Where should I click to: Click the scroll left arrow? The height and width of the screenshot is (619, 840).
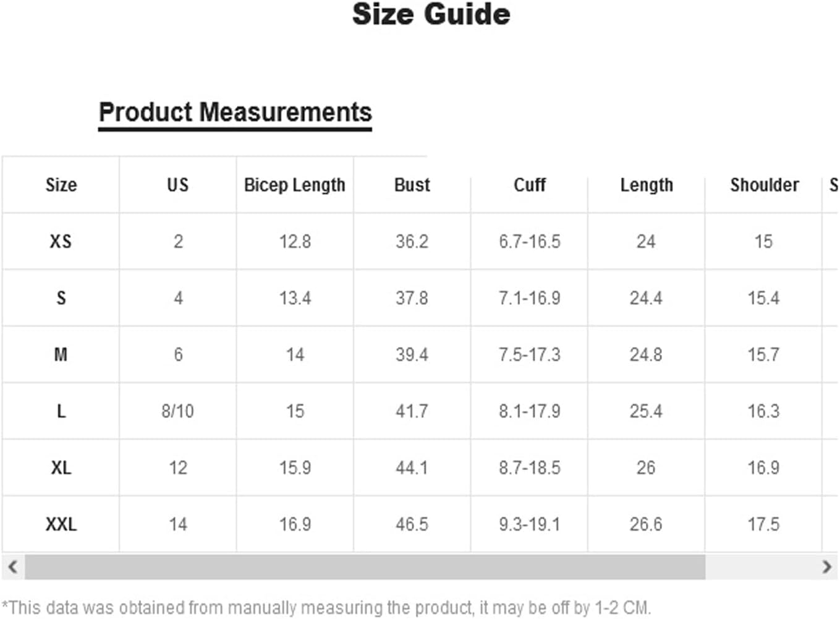click(x=12, y=566)
